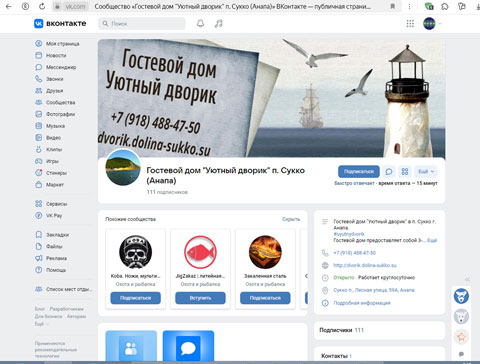
Task: Click the browser back arrow
Action: pyautogui.click(x=9, y=6)
